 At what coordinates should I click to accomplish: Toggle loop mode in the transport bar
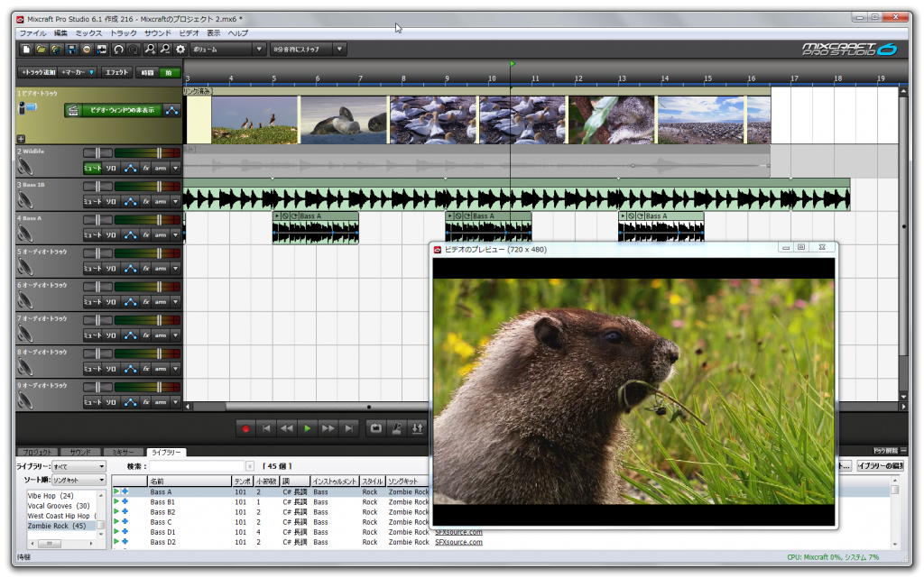point(376,428)
